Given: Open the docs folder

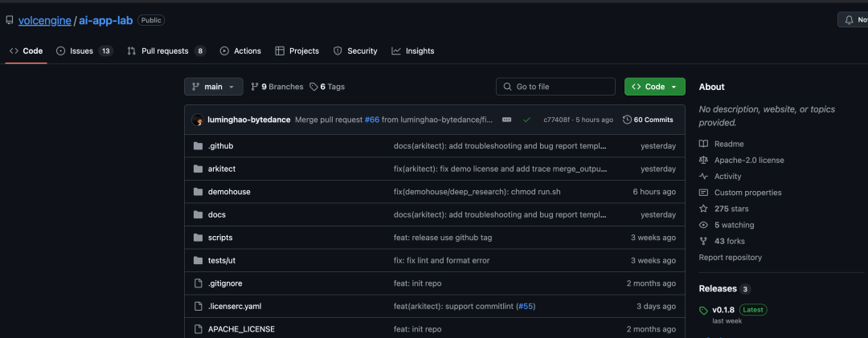Looking at the screenshot, I should (216, 214).
